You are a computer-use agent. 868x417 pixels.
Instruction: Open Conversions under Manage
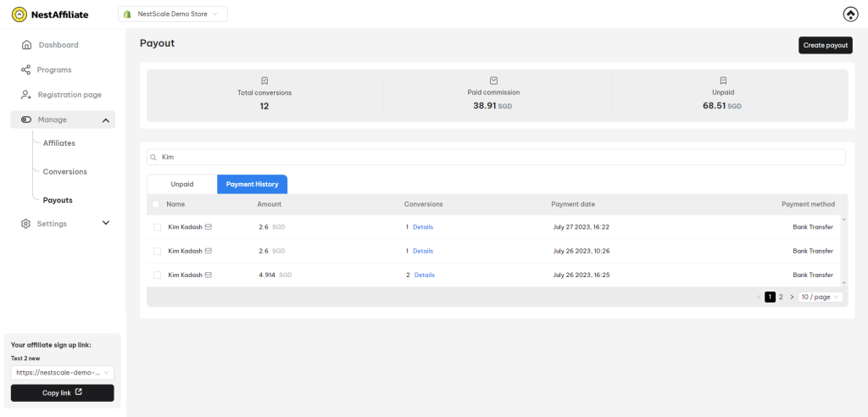click(64, 172)
